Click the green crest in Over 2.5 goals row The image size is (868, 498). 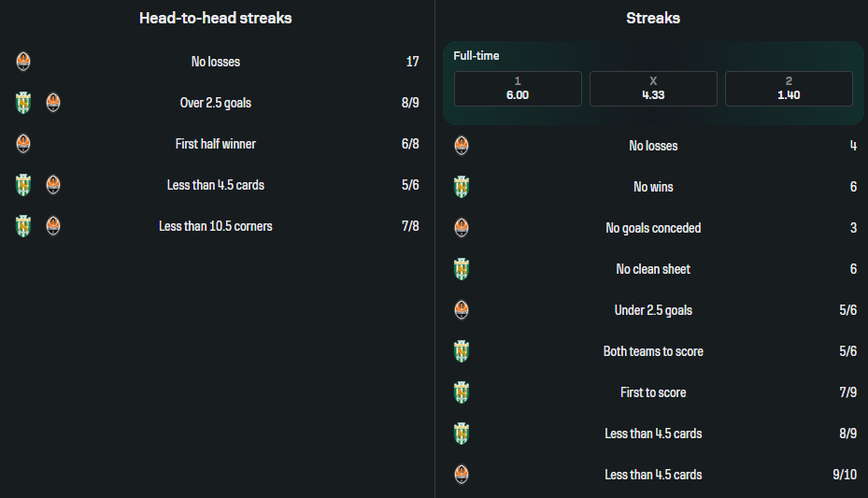click(x=23, y=103)
